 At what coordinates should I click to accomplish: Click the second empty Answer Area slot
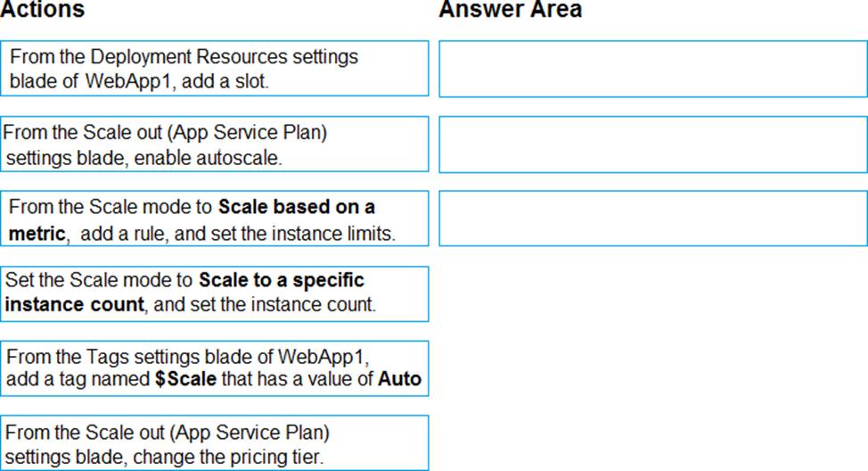[x=653, y=145]
